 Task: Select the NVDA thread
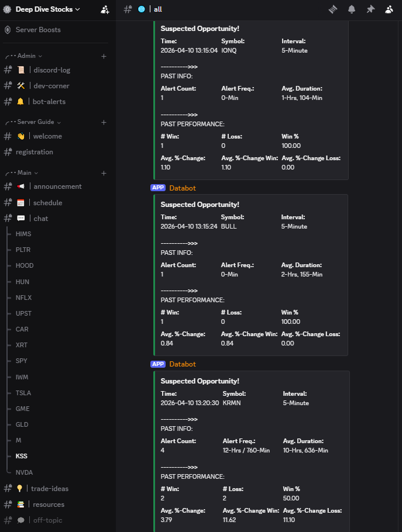[24, 472]
